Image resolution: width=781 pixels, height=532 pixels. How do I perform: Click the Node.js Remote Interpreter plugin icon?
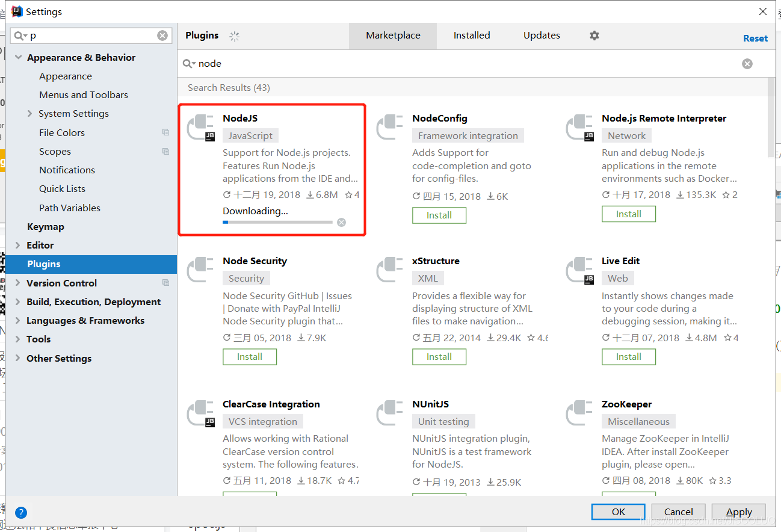(x=580, y=128)
